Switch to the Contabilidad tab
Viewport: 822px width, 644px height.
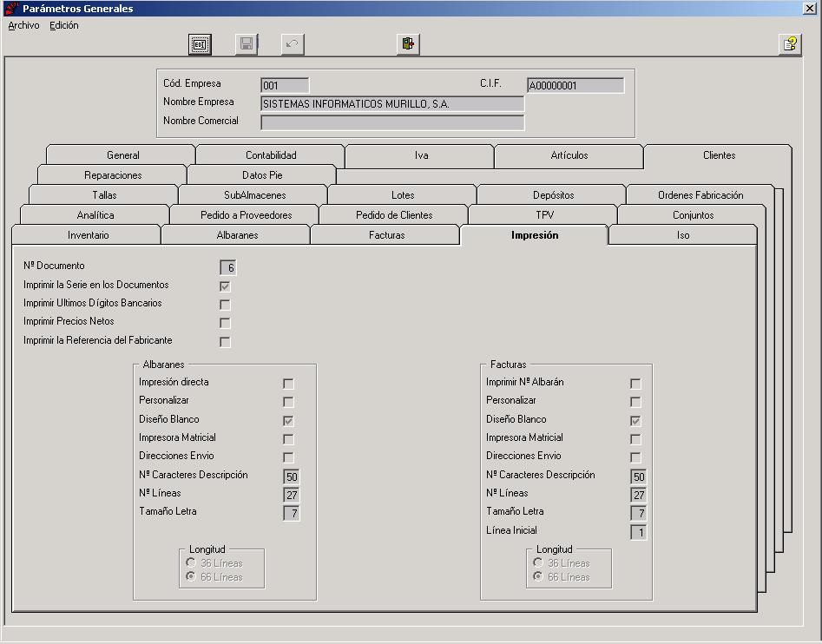pyautogui.click(x=271, y=155)
